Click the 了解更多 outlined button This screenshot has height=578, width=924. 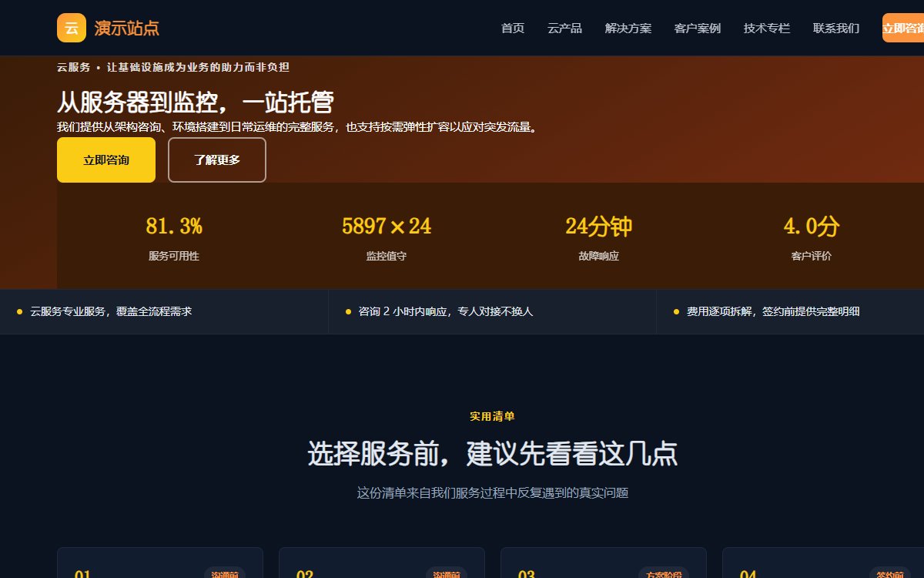pyautogui.click(x=217, y=160)
